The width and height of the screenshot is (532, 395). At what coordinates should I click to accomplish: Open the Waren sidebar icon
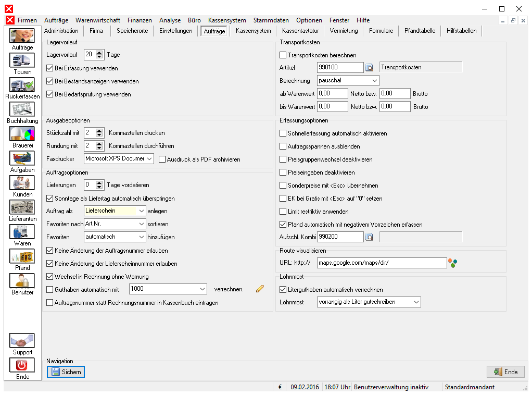[x=22, y=231]
